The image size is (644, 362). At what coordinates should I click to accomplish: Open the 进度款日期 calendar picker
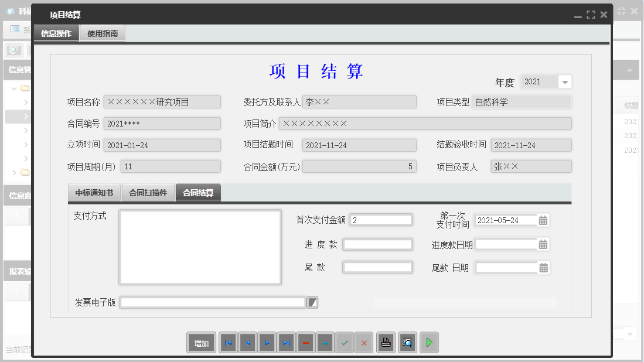point(543,244)
